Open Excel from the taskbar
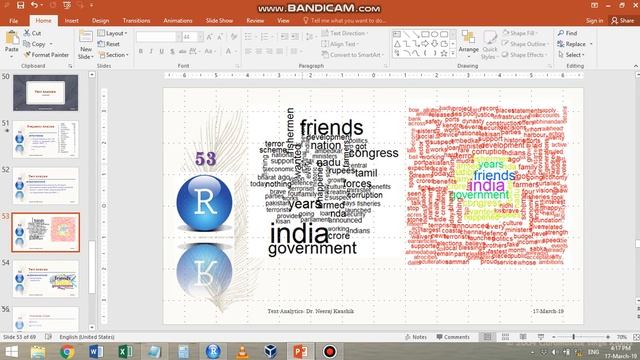The width and height of the screenshot is (640, 360). click(125, 351)
